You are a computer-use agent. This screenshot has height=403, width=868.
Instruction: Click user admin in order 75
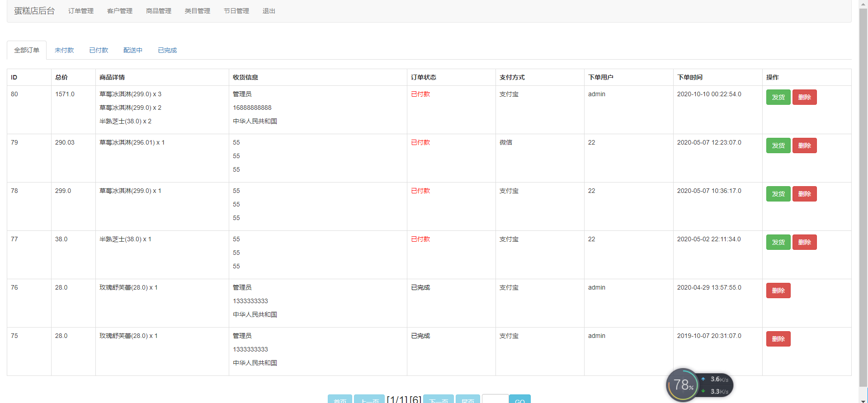pyautogui.click(x=597, y=336)
